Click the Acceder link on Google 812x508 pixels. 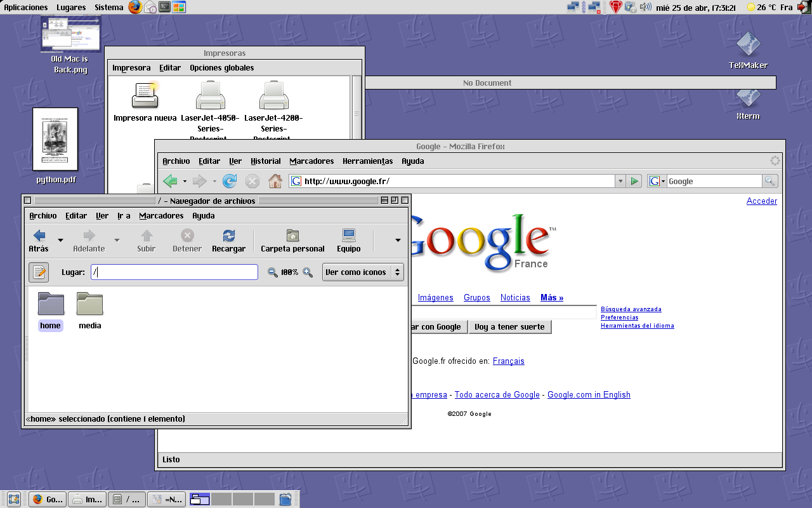[x=762, y=201]
